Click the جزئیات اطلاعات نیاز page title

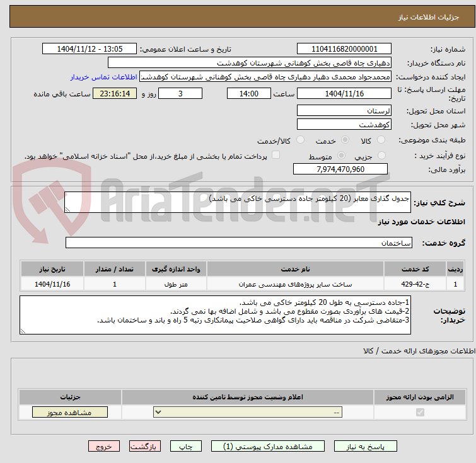[x=429, y=17]
